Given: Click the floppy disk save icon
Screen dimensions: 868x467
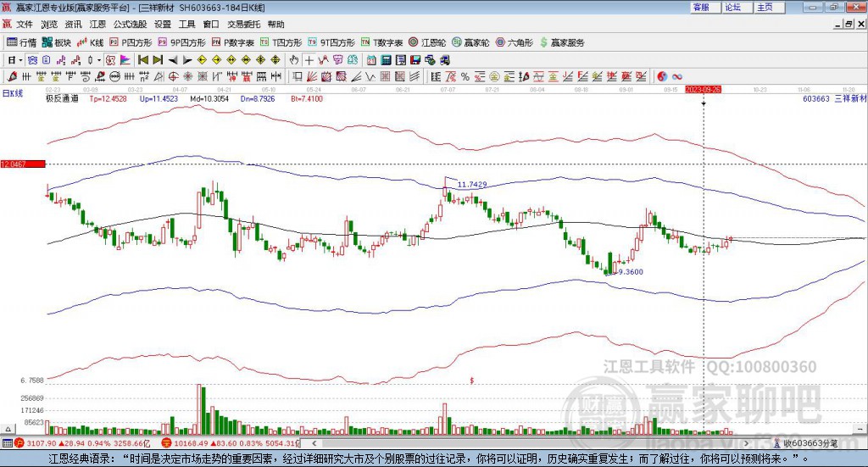Looking at the screenshot, I should tap(415, 60).
